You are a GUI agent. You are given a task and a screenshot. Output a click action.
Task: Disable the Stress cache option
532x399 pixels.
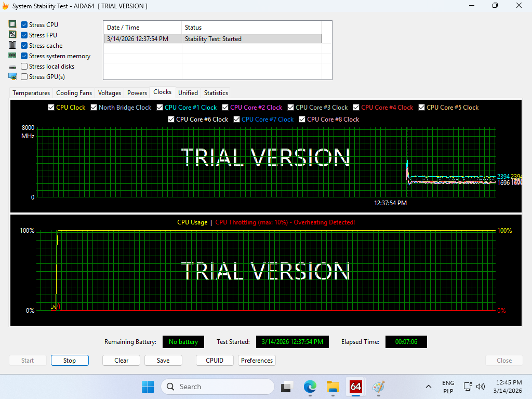(24, 46)
